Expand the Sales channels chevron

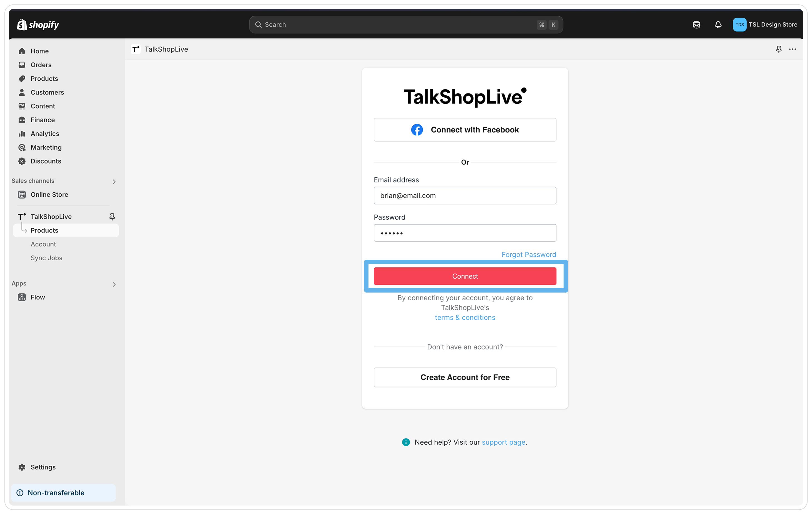(114, 182)
